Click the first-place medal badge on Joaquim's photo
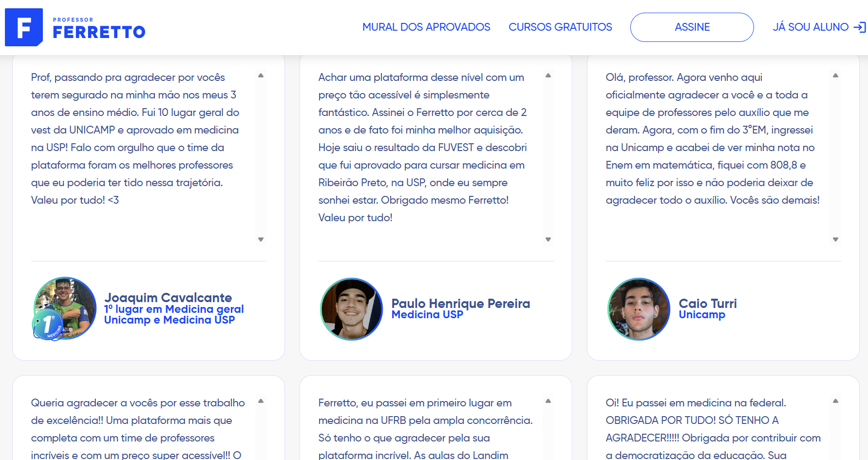The image size is (868, 460). 47,324
